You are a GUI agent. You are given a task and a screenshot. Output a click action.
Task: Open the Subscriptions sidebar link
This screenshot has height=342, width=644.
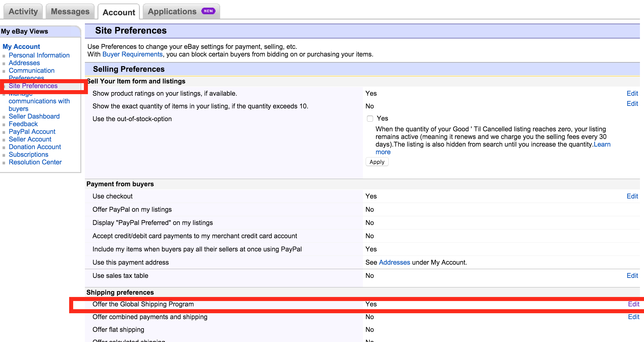coord(28,154)
